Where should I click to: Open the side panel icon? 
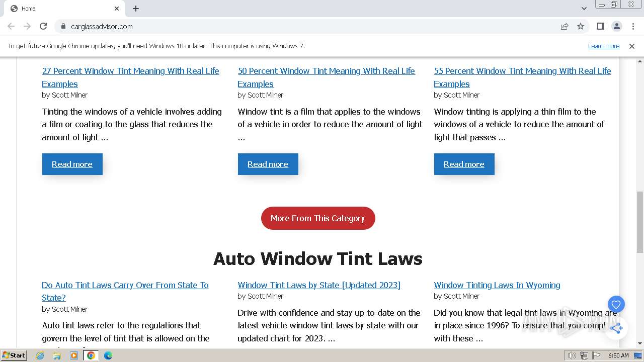tap(600, 26)
